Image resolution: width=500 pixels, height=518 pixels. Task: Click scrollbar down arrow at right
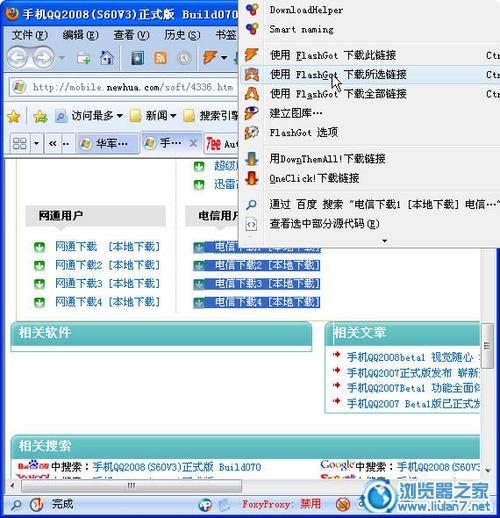tap(488, 471)
